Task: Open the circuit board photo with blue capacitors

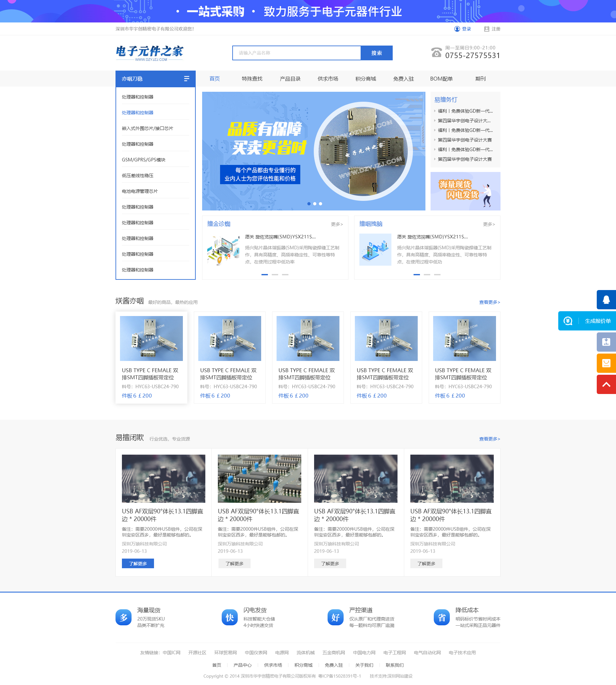Action: tap(259, 479)
